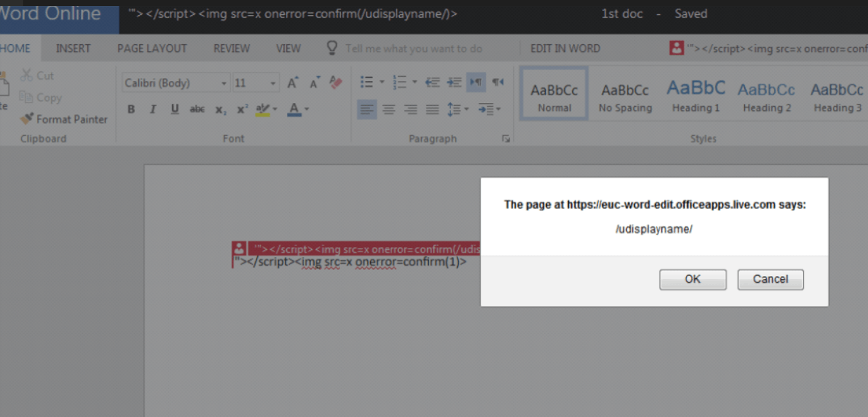Align text left

(367, 109)
